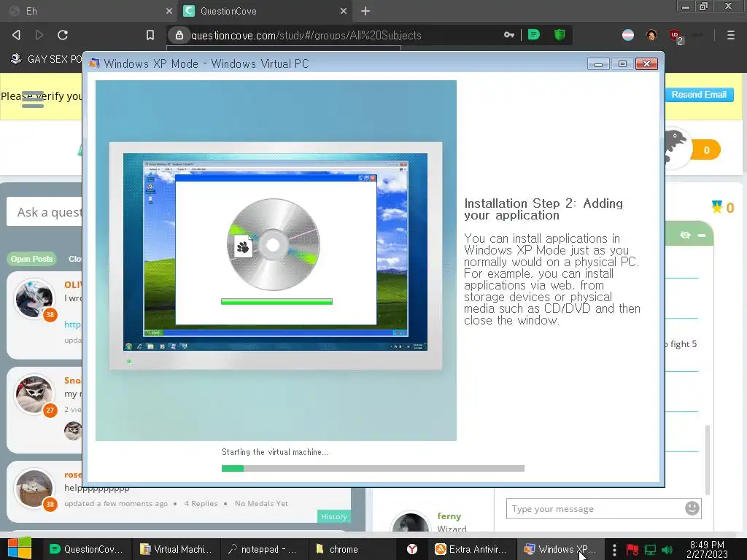This screenshot has height=560, width=747.
Task: Open the Yandex browser taskbar icon
Action: tap(412, 549)
